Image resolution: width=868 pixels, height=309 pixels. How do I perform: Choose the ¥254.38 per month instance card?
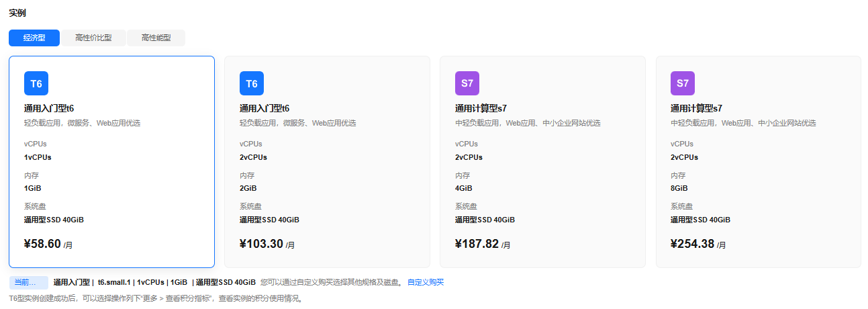pyautogui.click(x=758, y=162)
